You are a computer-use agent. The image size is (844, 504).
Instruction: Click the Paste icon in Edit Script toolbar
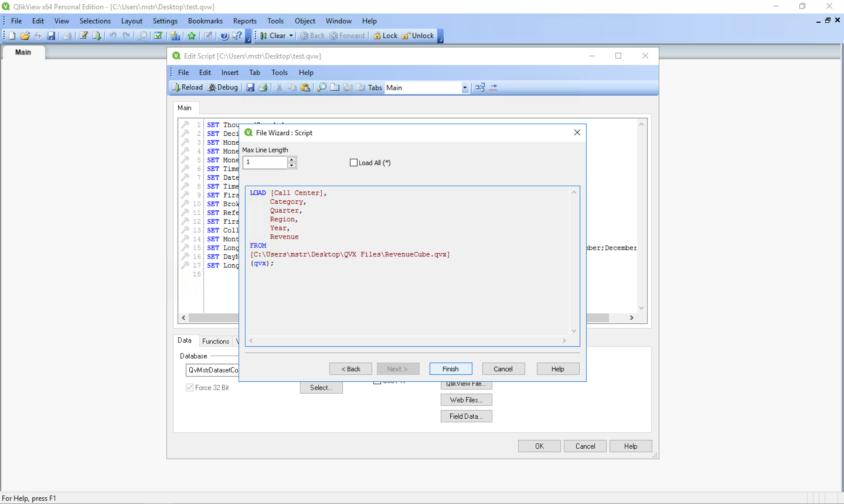pos(305,87)
